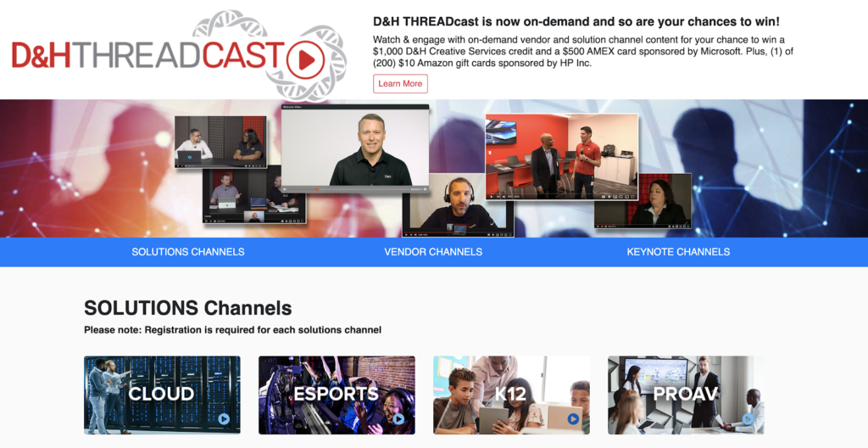Click the play icon on ESPORTS card
This screenshot has width=868, height=448.
(398, 419)
